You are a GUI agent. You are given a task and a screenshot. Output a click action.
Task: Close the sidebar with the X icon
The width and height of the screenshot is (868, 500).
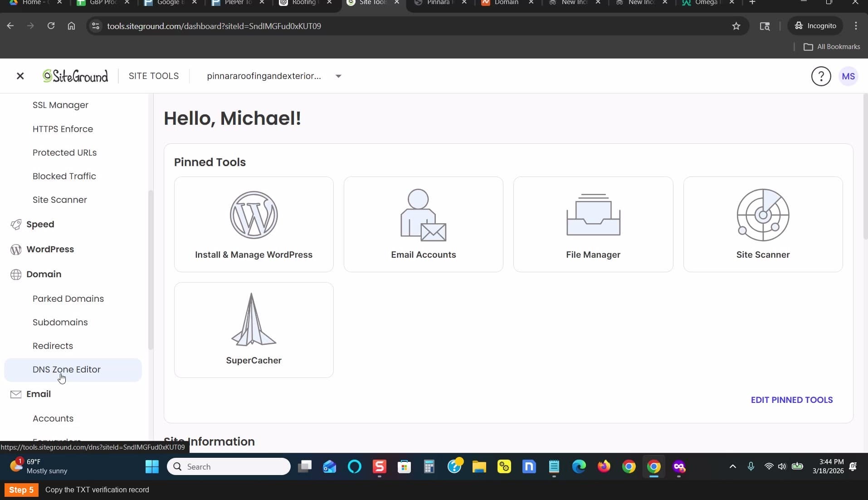click(x=20, y=76)
